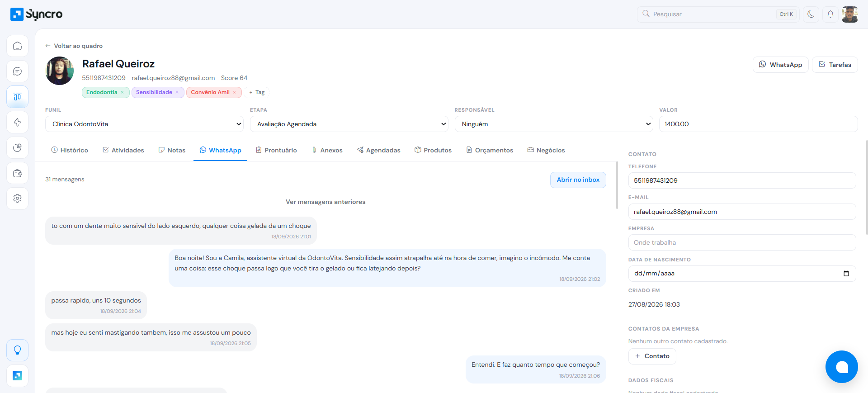868x393 pixels.
Task: Click the Valor field showing 1400.00
Action: (x=758, y=124)
